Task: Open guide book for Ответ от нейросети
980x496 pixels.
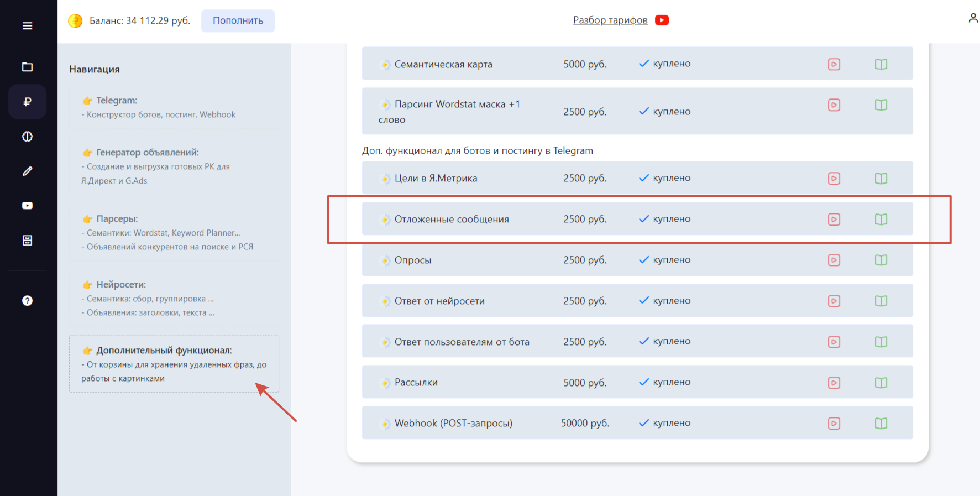Action: 881,301
